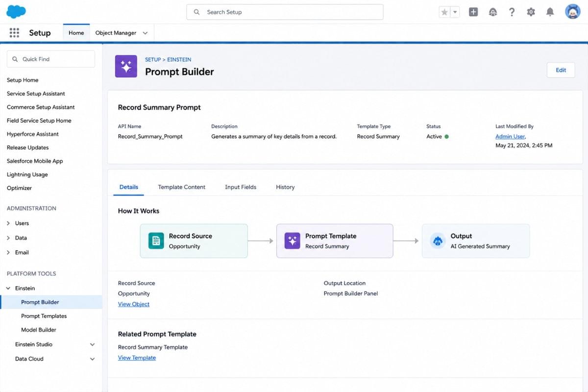Switch to the Template Content tab
Image resolution: width=588 pixels, height=392 pixels.
click(x=182, y=187)
